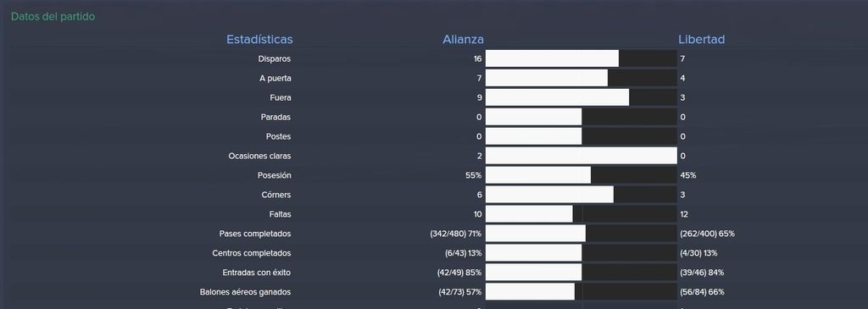Select the Estadísticas column heading

tap(259, 40)
